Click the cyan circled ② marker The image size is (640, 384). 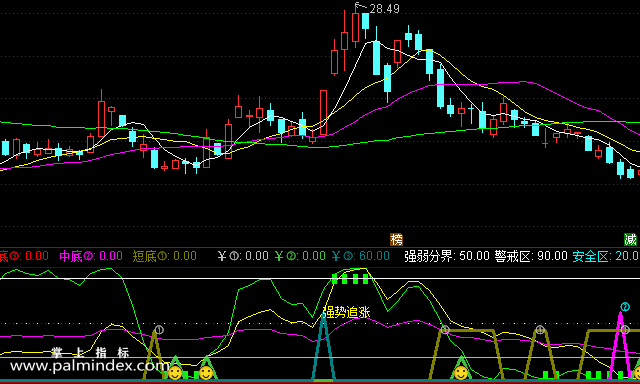(625, 307)
